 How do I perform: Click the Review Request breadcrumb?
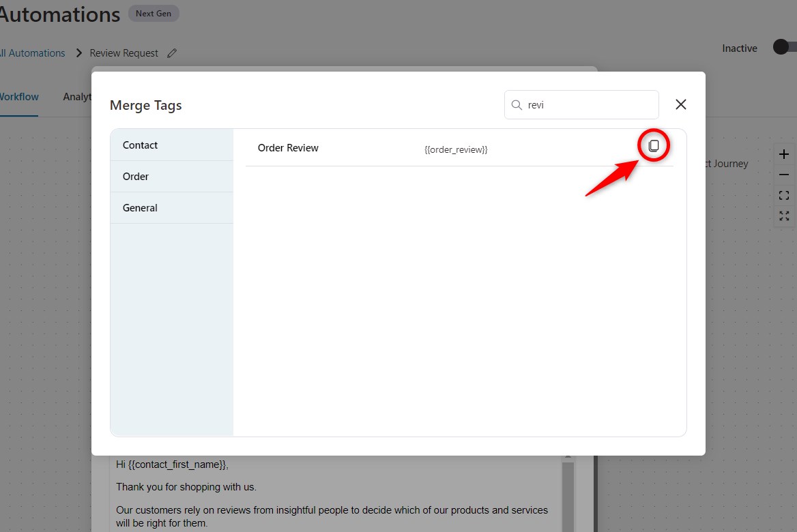coord(124,53)
